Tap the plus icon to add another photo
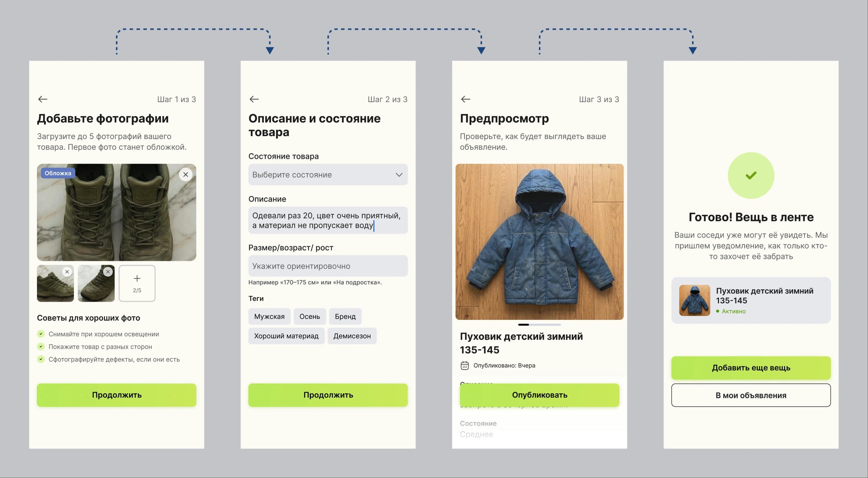 point(137,278)
